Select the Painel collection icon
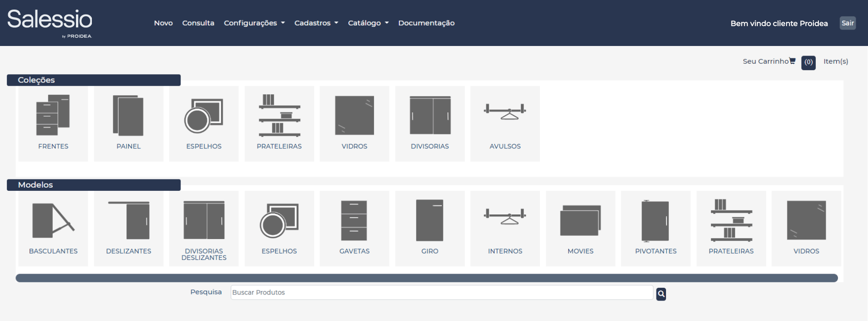The width and height of the screenshot is (868, 321). click(128, 116)
